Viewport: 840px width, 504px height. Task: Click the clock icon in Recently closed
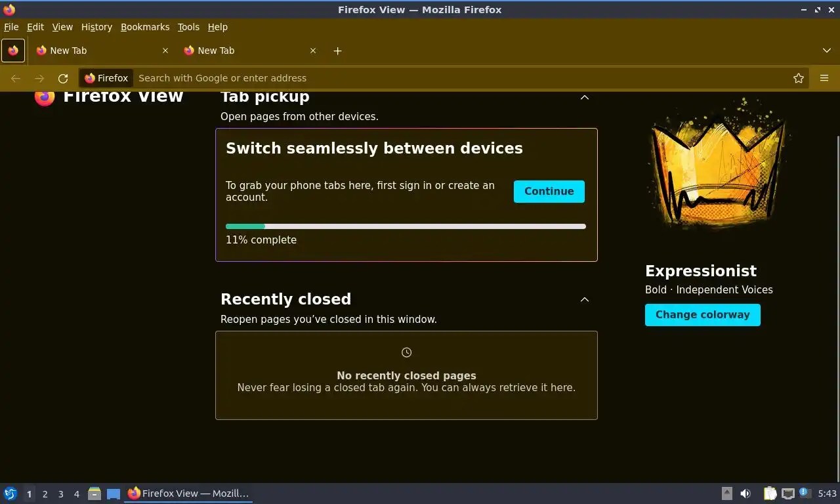pyautogui.click(x=407, y=352)
